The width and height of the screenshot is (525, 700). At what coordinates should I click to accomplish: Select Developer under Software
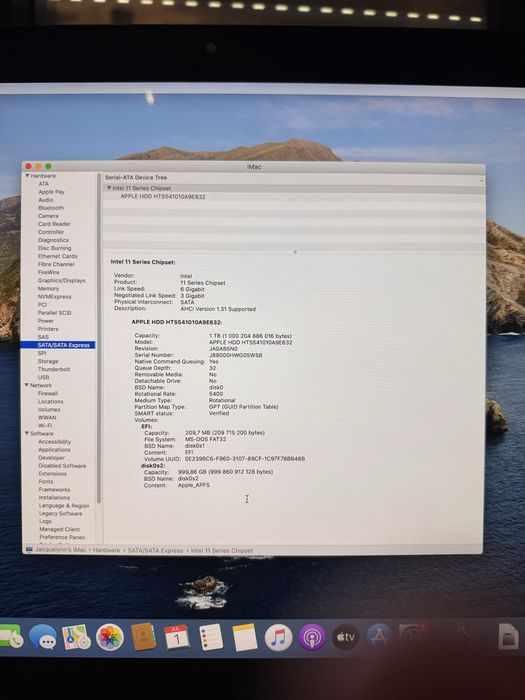[52, 458]
